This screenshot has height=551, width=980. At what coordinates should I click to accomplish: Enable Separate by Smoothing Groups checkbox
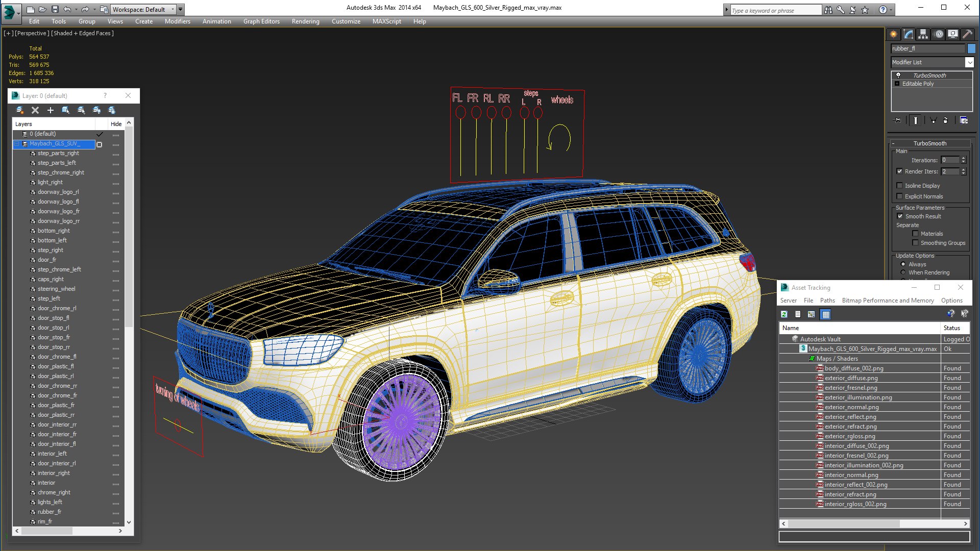[x=915, y=243]
